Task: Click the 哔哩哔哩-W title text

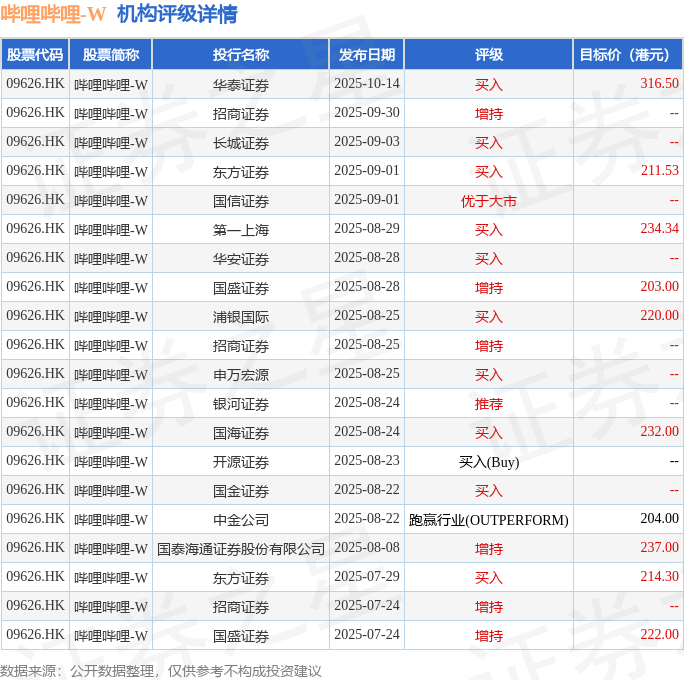Action: click(53, 14)
